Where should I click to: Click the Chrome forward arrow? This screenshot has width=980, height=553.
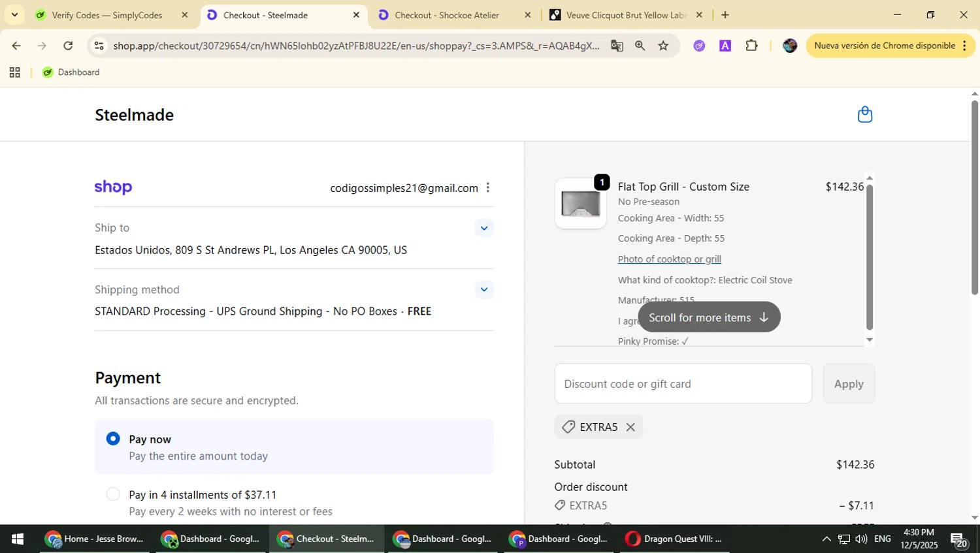42,46
